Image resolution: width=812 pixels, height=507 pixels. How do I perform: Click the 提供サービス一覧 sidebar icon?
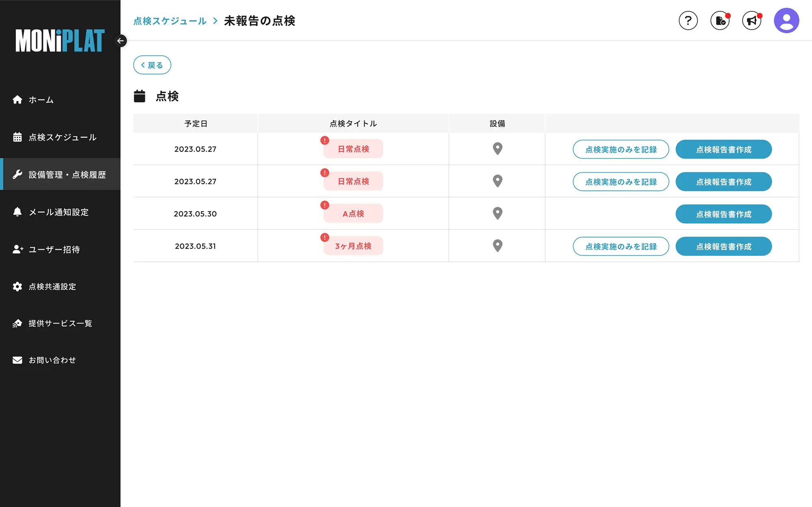(x=17, y=323)
